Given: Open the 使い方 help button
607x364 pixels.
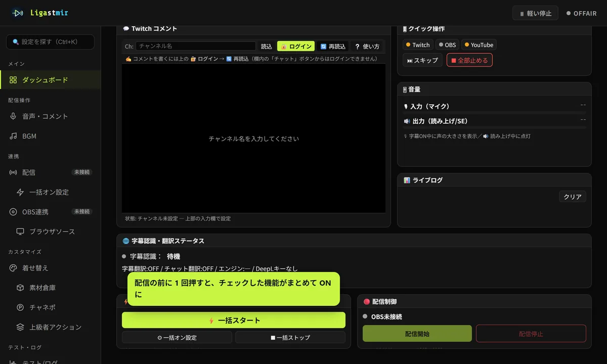Looking at the screenshot, I should tap(367, 46).
